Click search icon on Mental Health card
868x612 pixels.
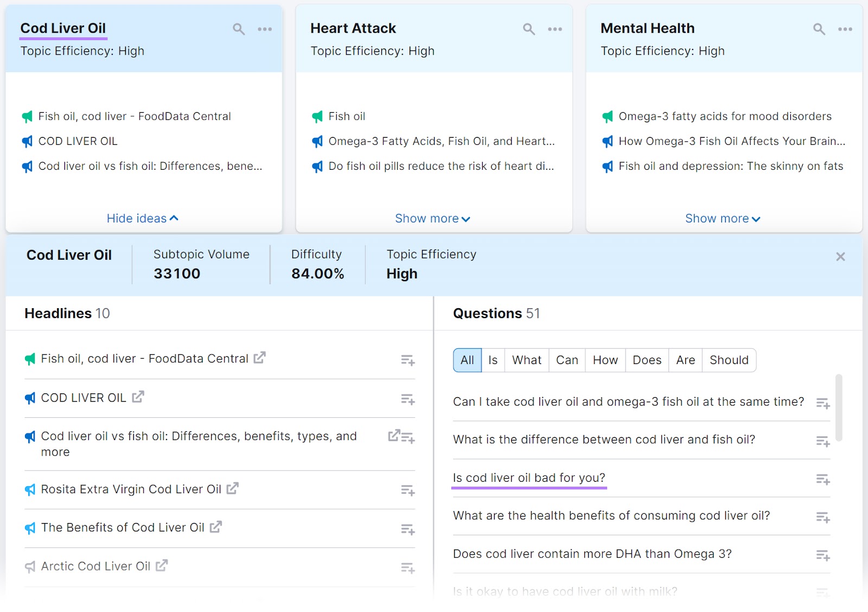click(x=819, y=29)
